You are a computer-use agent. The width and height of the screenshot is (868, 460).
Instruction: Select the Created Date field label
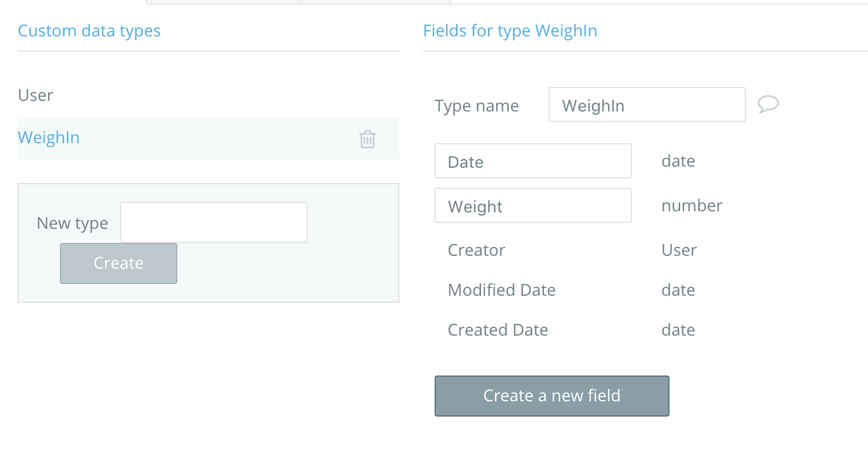(x=497, y=330)
